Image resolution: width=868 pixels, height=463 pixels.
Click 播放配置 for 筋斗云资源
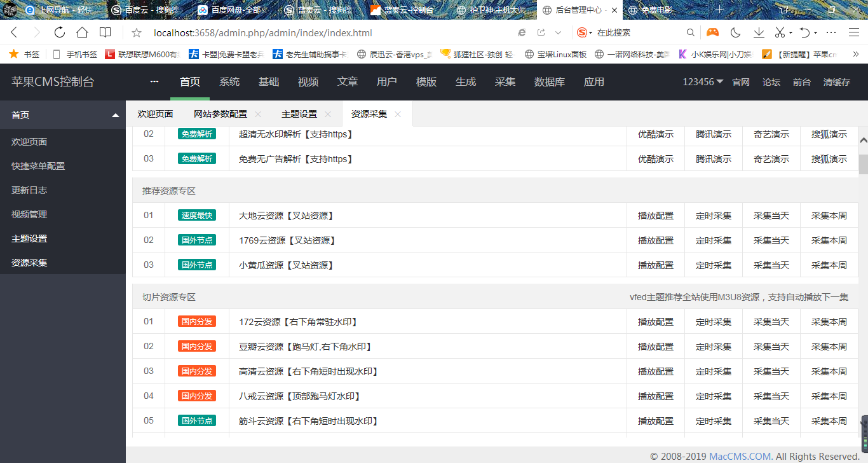pos(656,421)
